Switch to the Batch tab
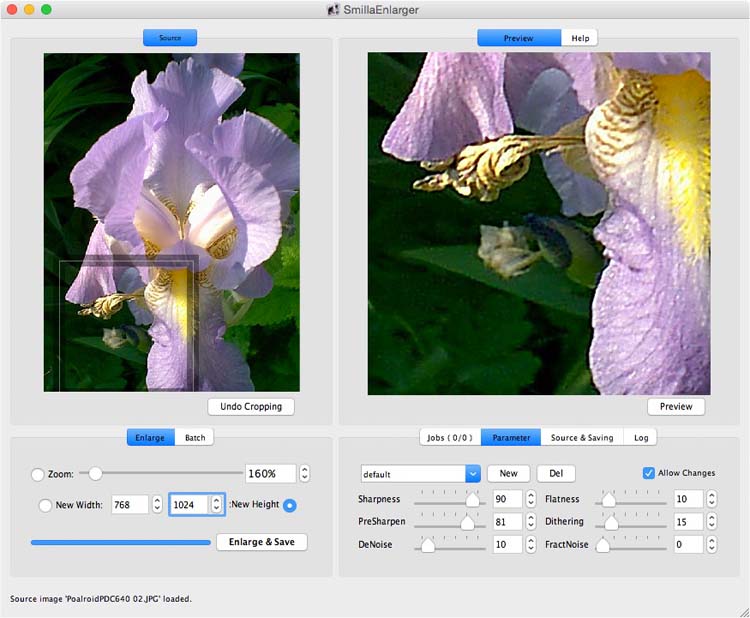 coord(195,438)
